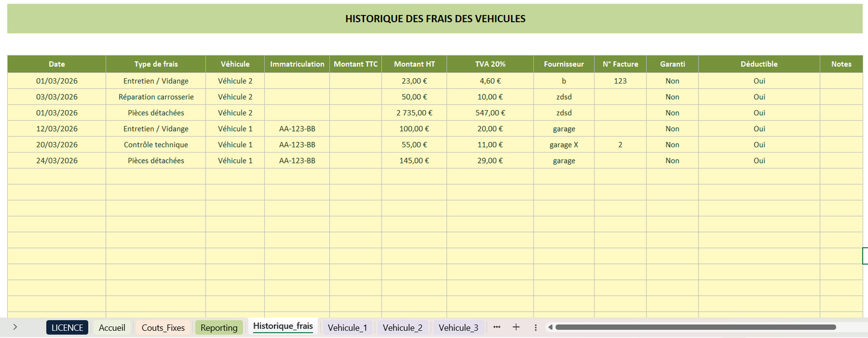Viewport: 868px width, 338px height.
Task: Click horizontal scrollbar left arrow
Action: pos(550,327)
